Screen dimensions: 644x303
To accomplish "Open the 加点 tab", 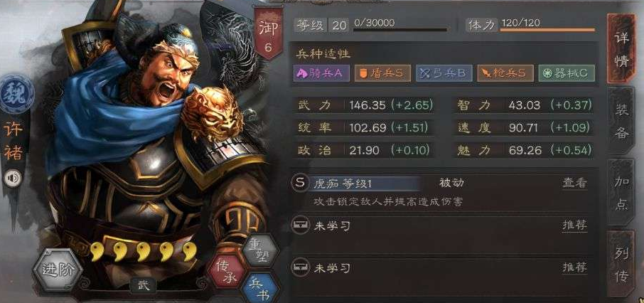I will [x=621, y=193].
